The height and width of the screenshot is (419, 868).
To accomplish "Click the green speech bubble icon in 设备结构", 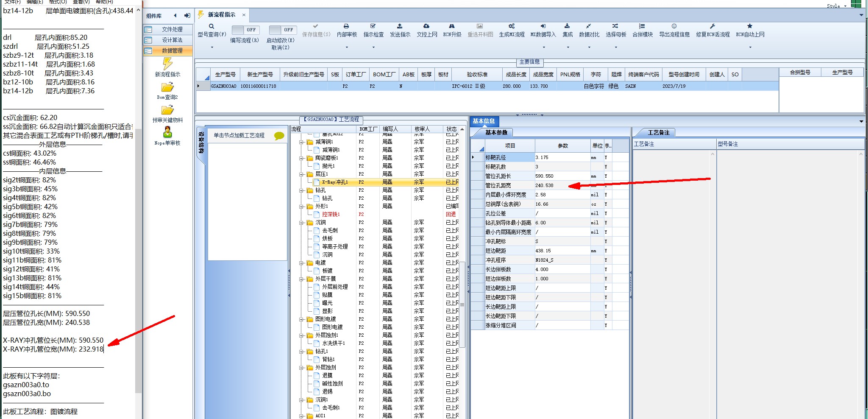I will (279, 136).
